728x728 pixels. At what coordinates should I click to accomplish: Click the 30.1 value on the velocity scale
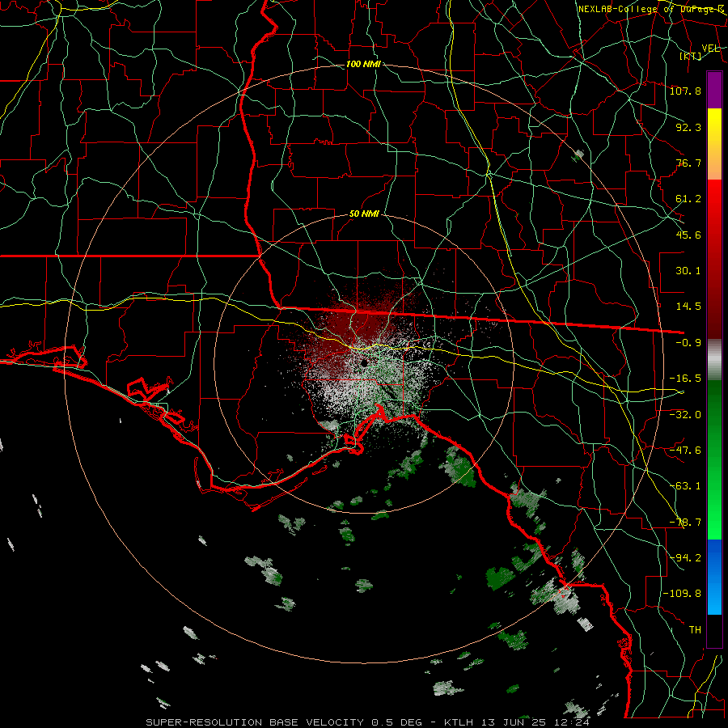[x=688, y=271]
